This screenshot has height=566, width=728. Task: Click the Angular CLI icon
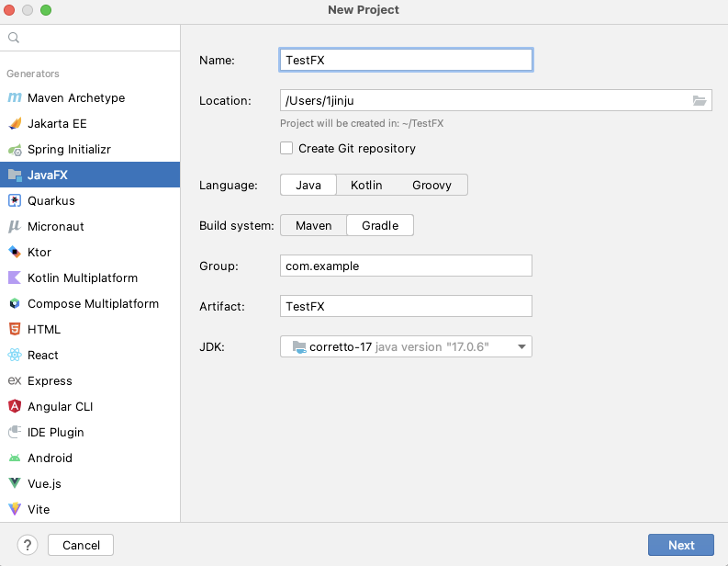(x=15, y=407)
